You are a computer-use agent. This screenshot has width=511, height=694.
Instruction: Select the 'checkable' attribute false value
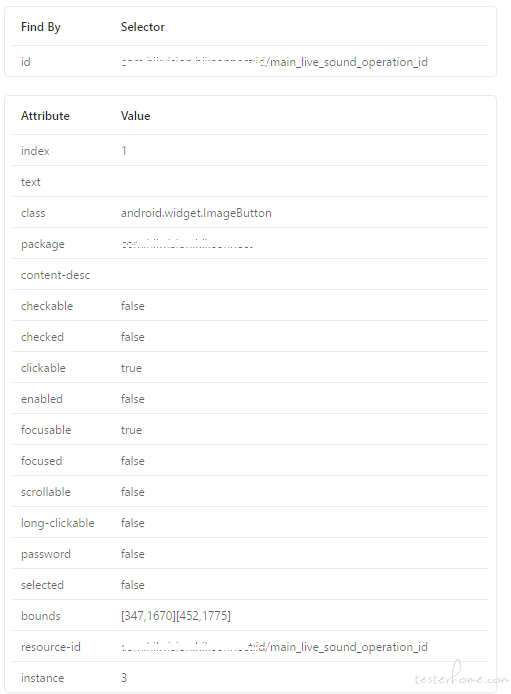tap(133, 306)
